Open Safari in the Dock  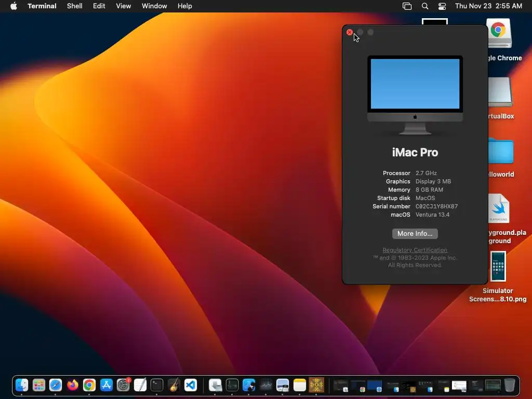click(x=56, y=385)
